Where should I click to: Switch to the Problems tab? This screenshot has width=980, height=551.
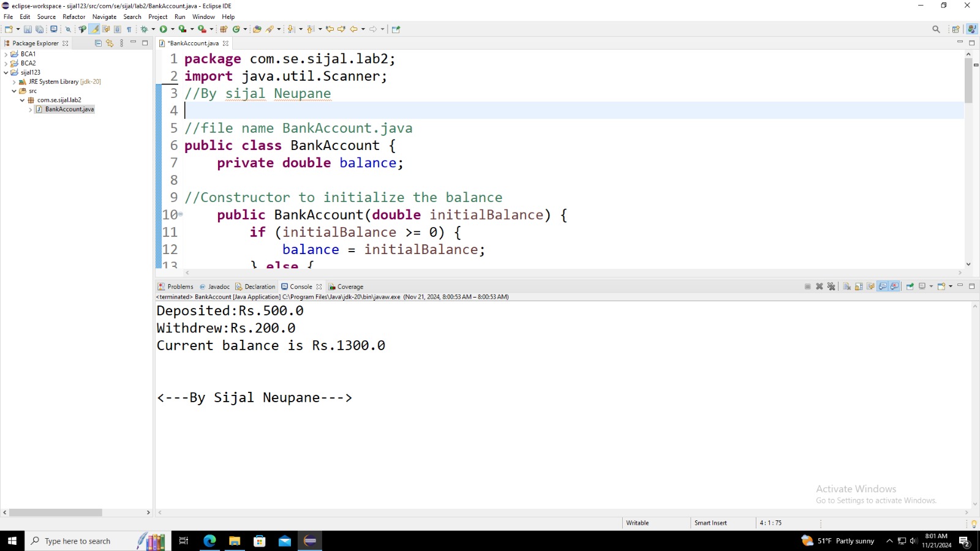point(176,287)
